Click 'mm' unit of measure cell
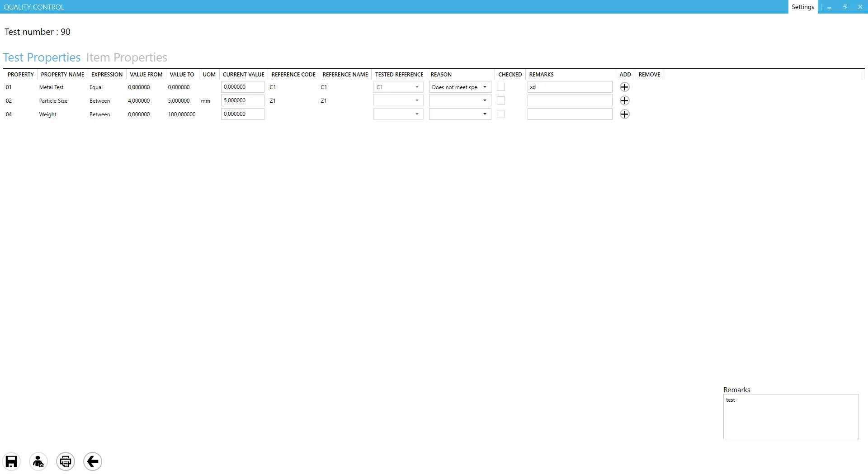Screen dimensions: 868x475 [205, 101]
